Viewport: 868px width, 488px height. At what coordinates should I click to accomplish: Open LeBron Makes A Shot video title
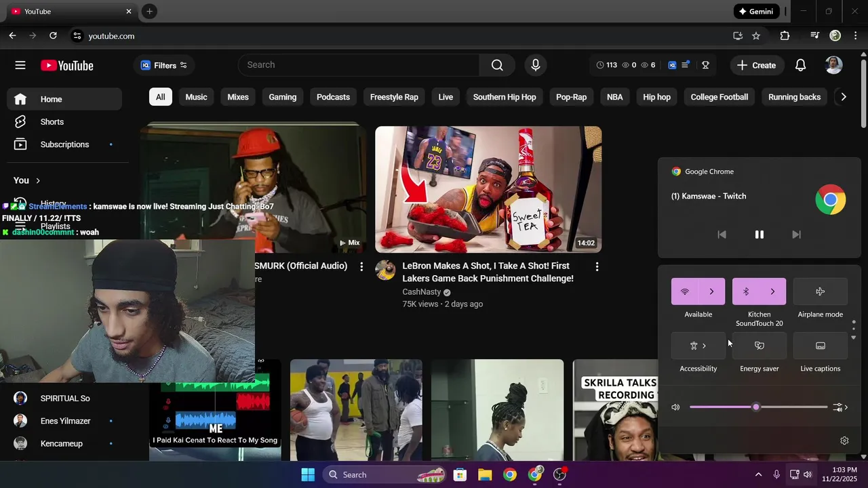488,272
